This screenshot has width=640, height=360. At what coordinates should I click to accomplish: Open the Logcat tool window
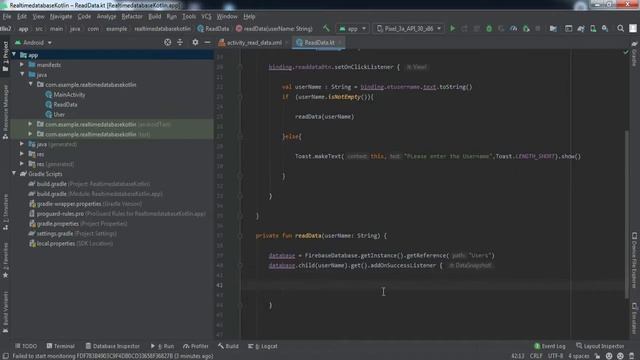pos(263,346)
